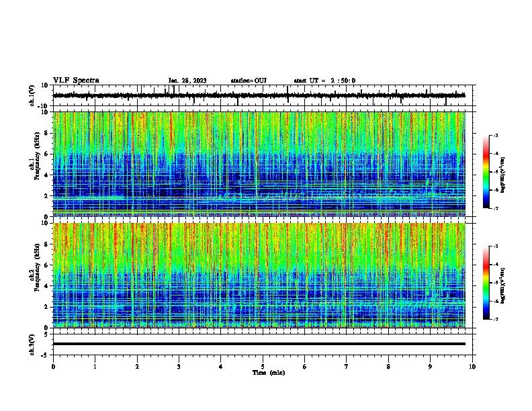Click the ch.1 spectrogram color scale bar
The height and width of the screenshot is (411, 532).
click(486, 172)
